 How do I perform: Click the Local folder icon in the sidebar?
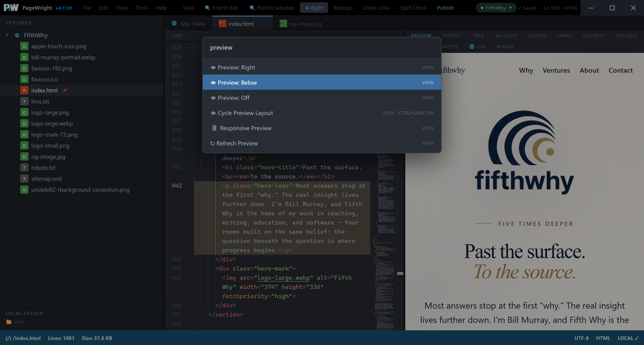9,322
